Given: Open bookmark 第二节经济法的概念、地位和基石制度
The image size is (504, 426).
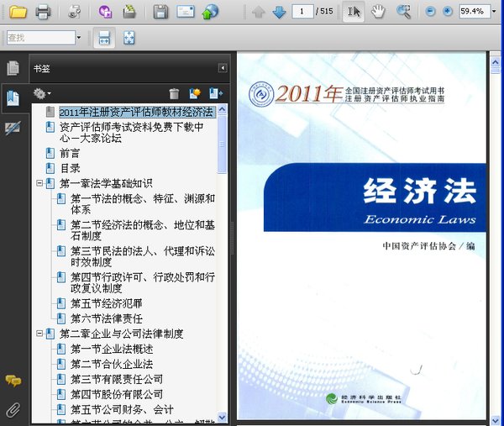Looking at the screenshot, I should [x=143, y=230].
